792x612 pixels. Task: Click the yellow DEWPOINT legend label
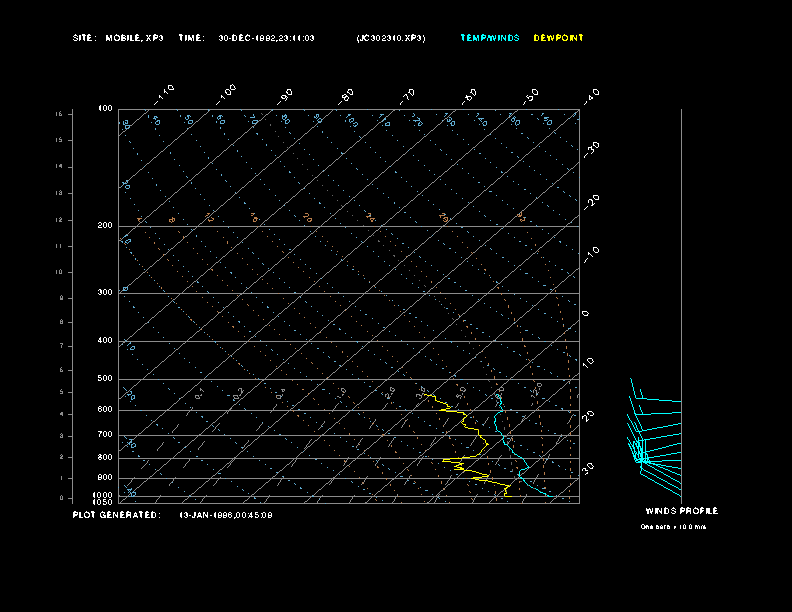pyautogui.click(x=558, y=38)
